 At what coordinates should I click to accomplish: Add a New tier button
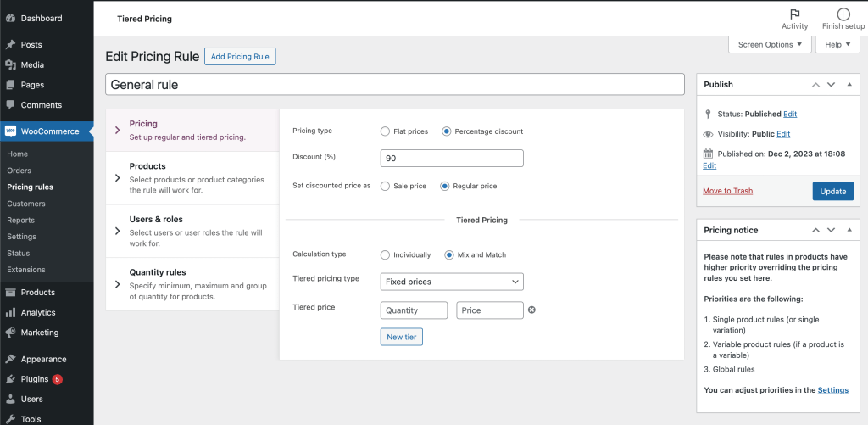coord(401,337)
